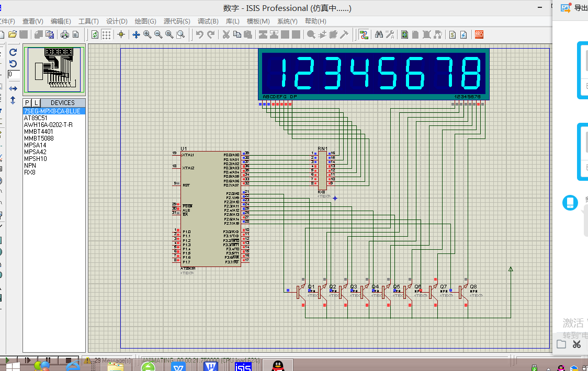The height and width of the screenshot is (371, 588).
Task: Redo the last undone change
Action: click(x=211, y=35)
